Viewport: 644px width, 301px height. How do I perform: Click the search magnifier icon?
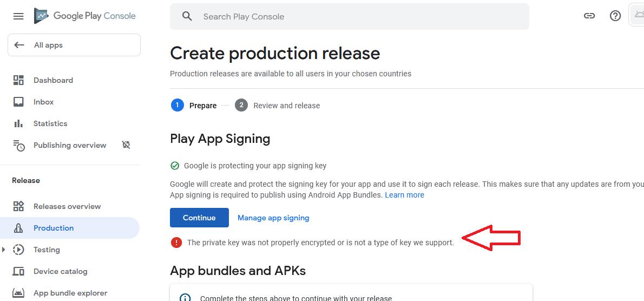coord(187,16)
